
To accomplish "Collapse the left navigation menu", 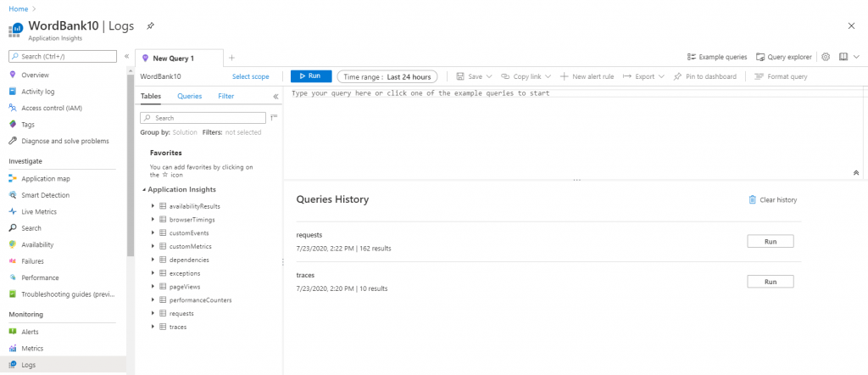I will click(x=127, y=57).
